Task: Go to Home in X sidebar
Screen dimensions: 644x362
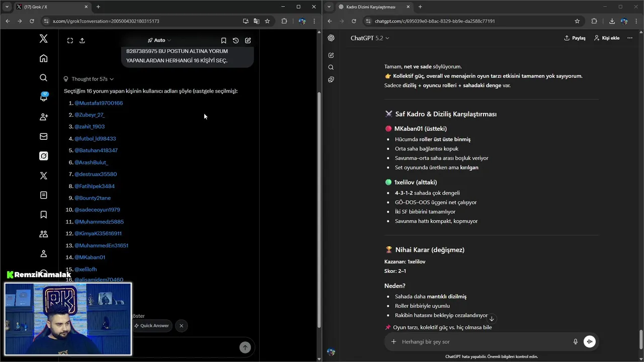Action: pyautogui.click(x=44, y=58)
